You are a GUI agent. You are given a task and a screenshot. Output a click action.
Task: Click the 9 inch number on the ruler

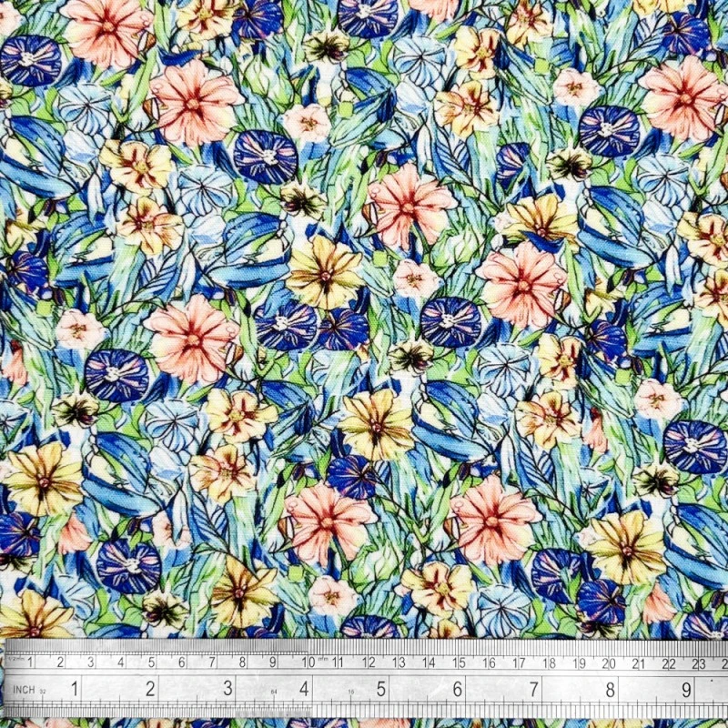689,688
